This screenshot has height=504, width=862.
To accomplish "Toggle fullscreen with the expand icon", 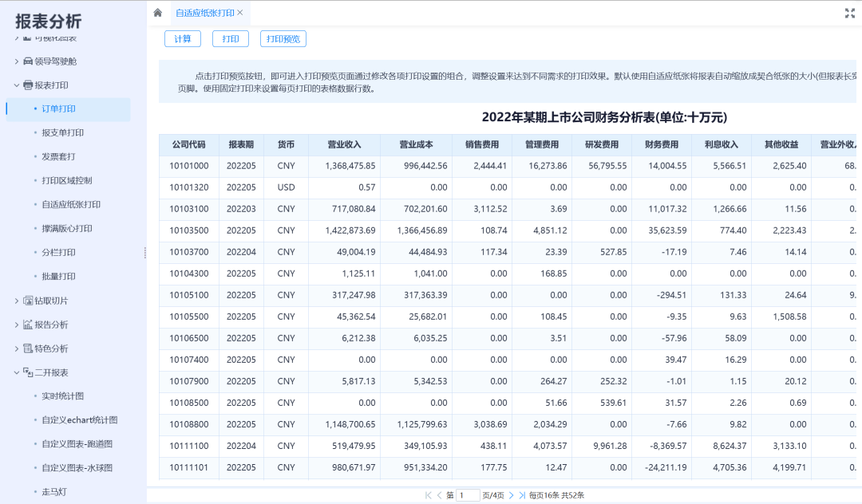I will 849,13.
